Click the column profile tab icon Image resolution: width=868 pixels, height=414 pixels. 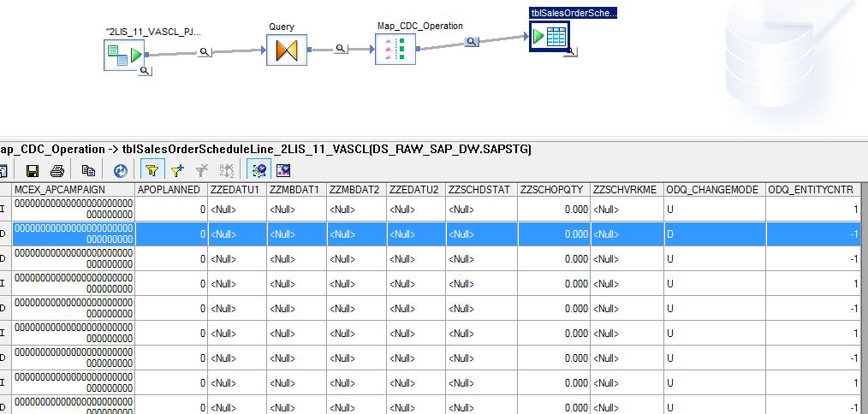coord(283,170)
